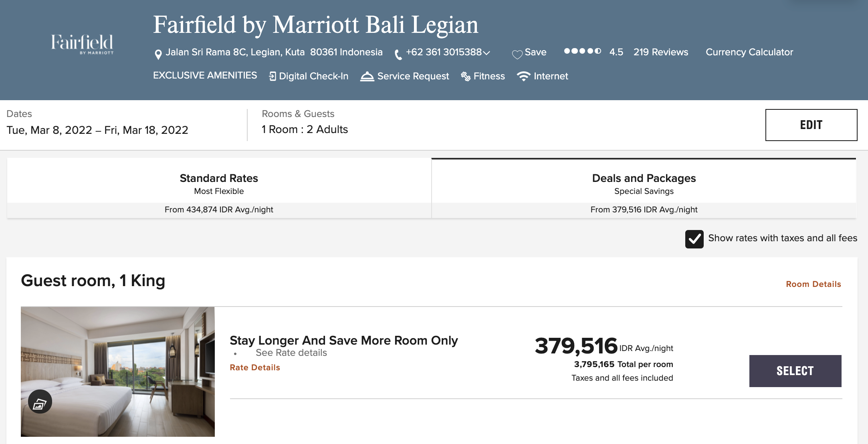Click the map pin address icon
The image size is (868, 444).
tap(158, 54)
